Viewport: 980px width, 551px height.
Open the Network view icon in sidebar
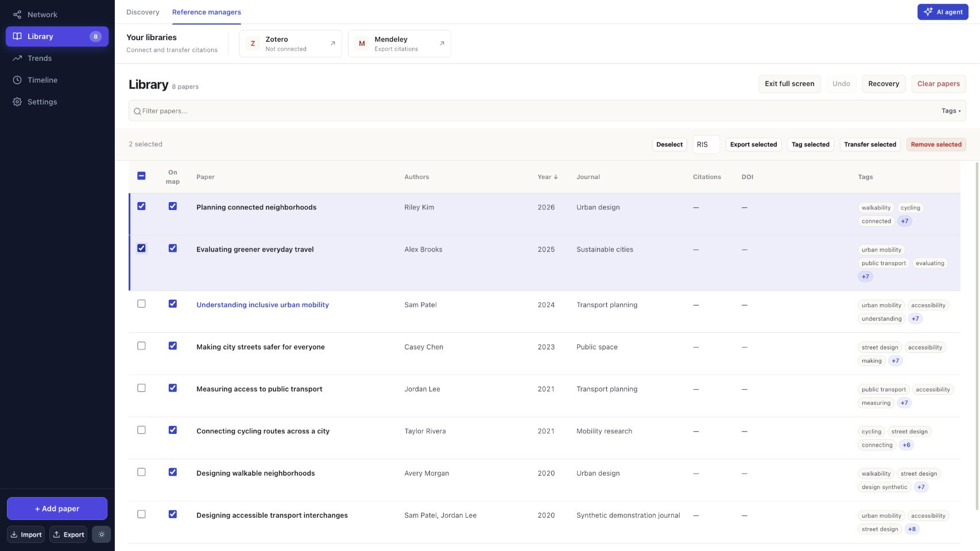(x=17, y=14)
